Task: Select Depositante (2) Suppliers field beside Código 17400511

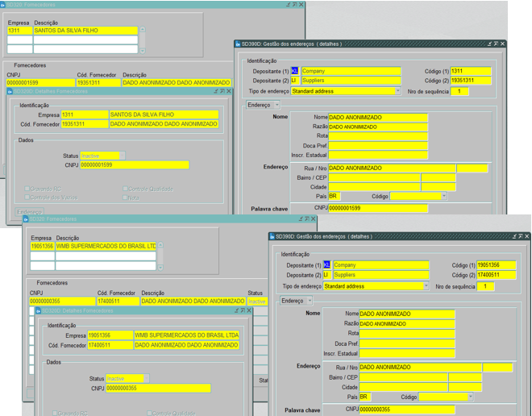Action: (381, 275)
